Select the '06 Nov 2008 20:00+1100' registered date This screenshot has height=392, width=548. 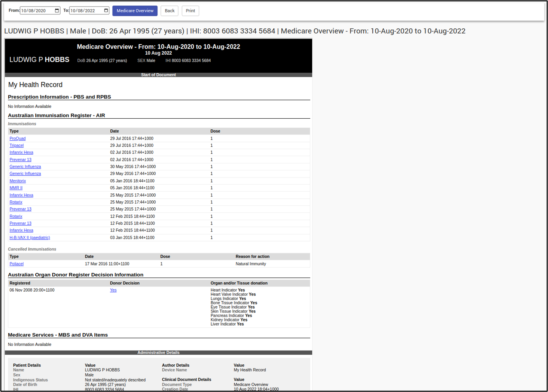click(x=32, y=290)
